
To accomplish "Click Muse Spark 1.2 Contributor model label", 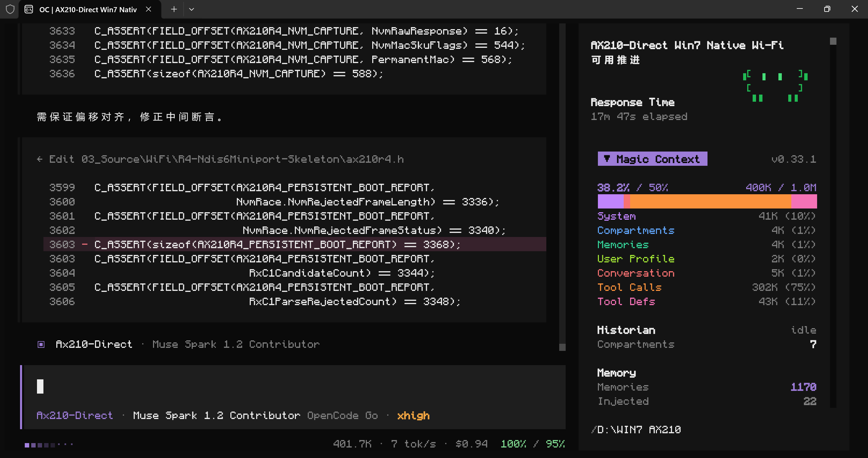I will pos(216,416).
